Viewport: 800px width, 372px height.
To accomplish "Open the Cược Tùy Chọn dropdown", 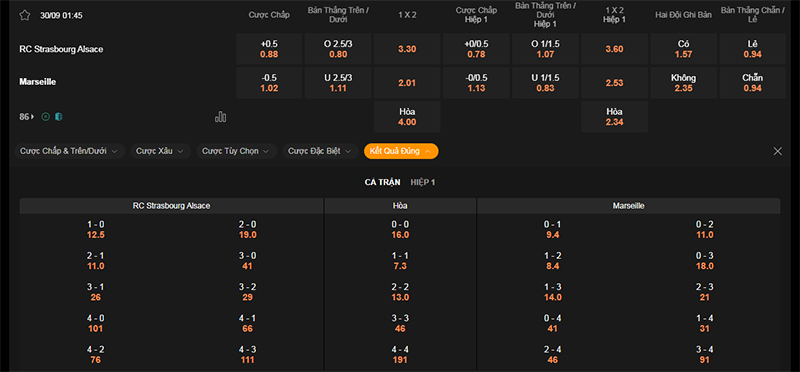I will [x=237, y=151].
